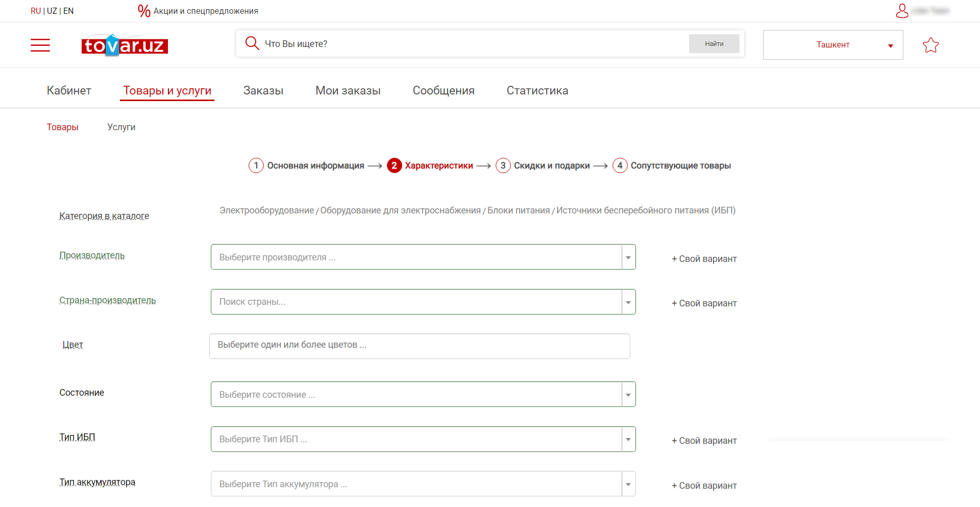Switch language to UZ

(x=52, y=11)
